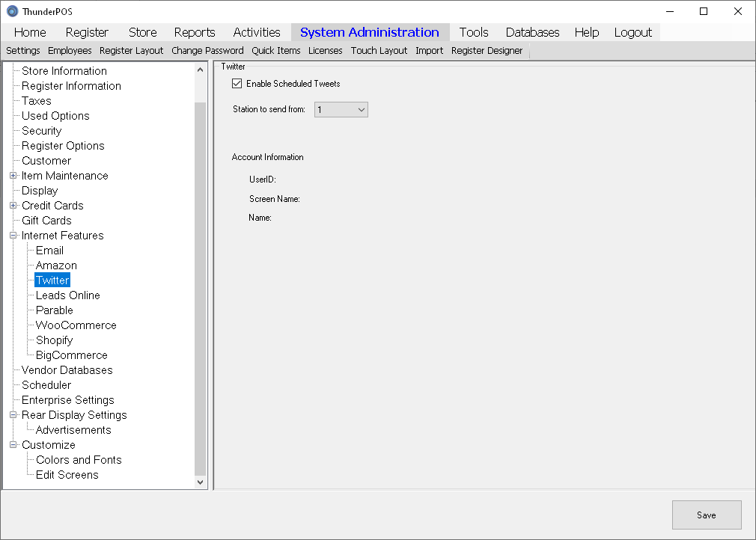756x540 pixels.
Task: Open Quick Items in the submenu bar
Action: tap(275, 51)
